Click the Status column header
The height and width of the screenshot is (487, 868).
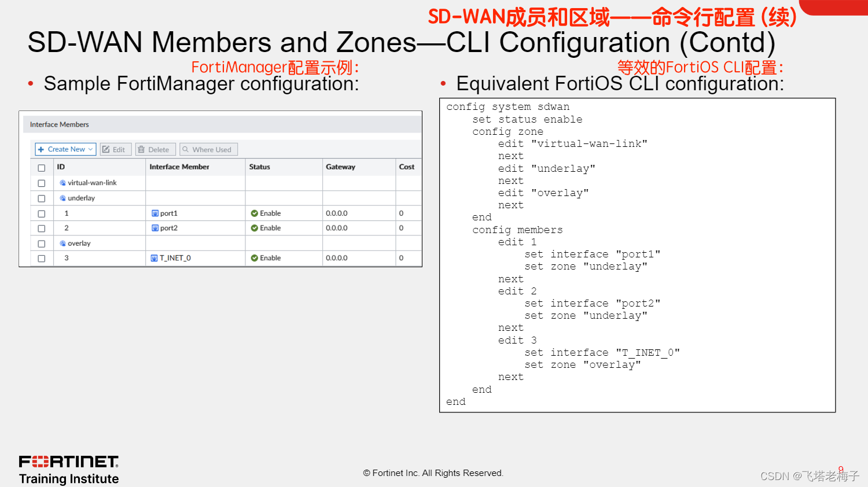pos(260,167)
